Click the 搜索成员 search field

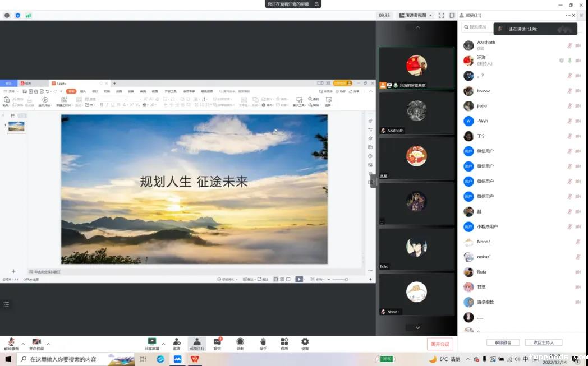pyautogui.click(x=477, y=27)
